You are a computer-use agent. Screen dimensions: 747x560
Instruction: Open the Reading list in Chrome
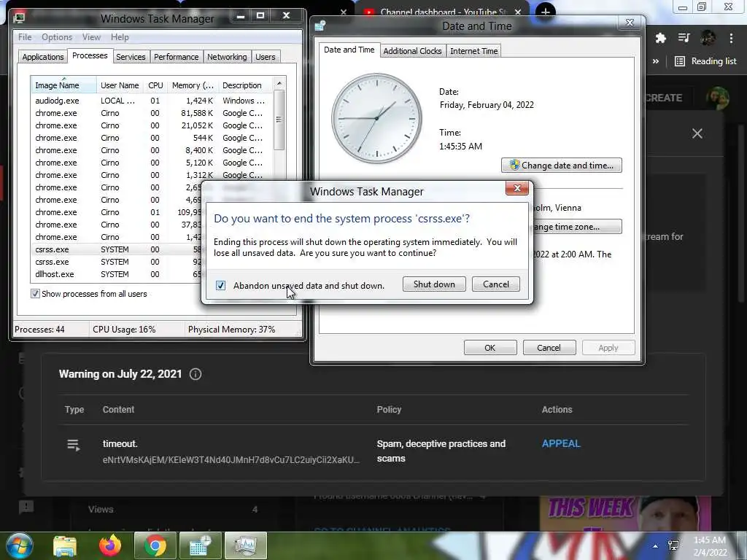point(705,61)
